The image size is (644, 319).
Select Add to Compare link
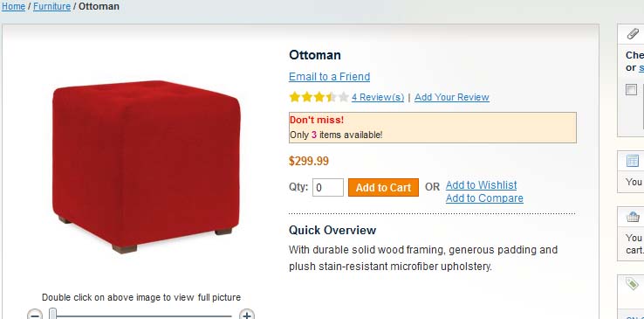tap(484, 198)
